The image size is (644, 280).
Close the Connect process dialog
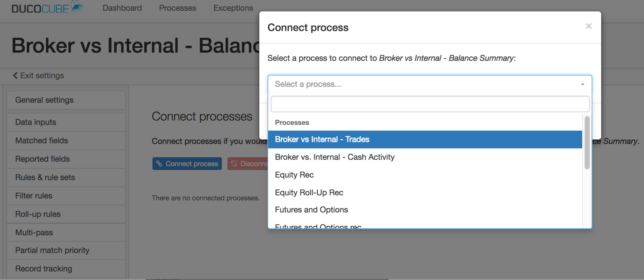coord(588,26)
